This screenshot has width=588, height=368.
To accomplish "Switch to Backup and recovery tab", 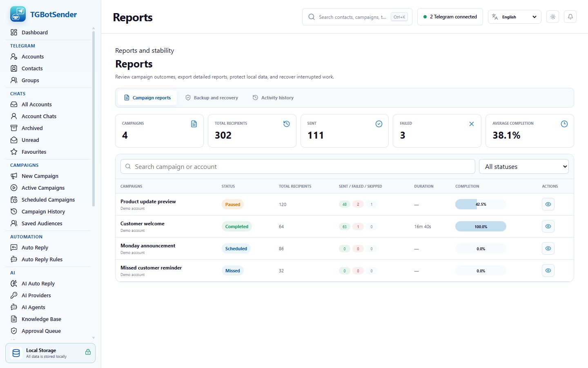I will pyautogui.click(x=212, y=98).
